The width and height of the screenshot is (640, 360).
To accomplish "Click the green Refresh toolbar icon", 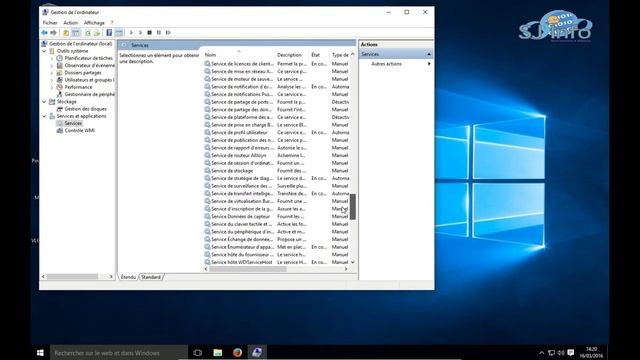I will point(88,33).
